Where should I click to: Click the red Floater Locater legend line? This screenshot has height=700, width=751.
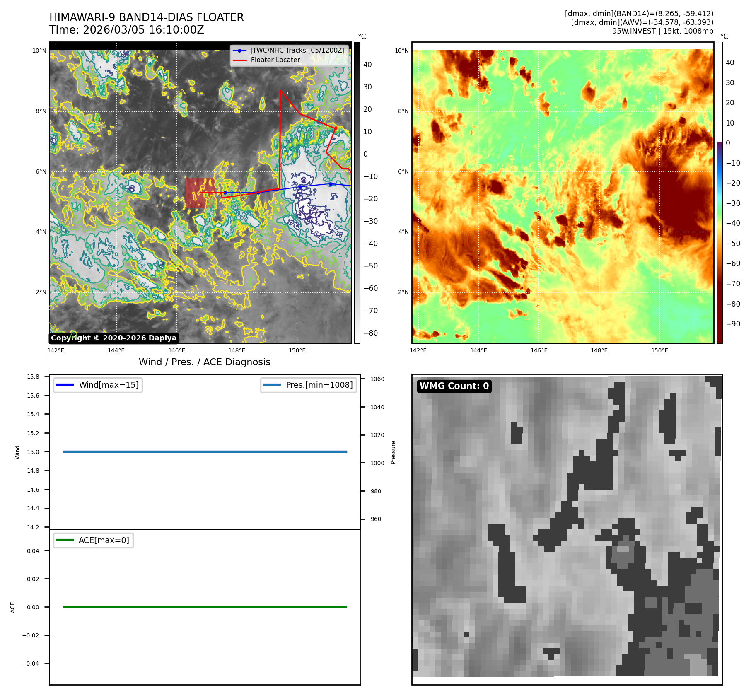(239, 60)
